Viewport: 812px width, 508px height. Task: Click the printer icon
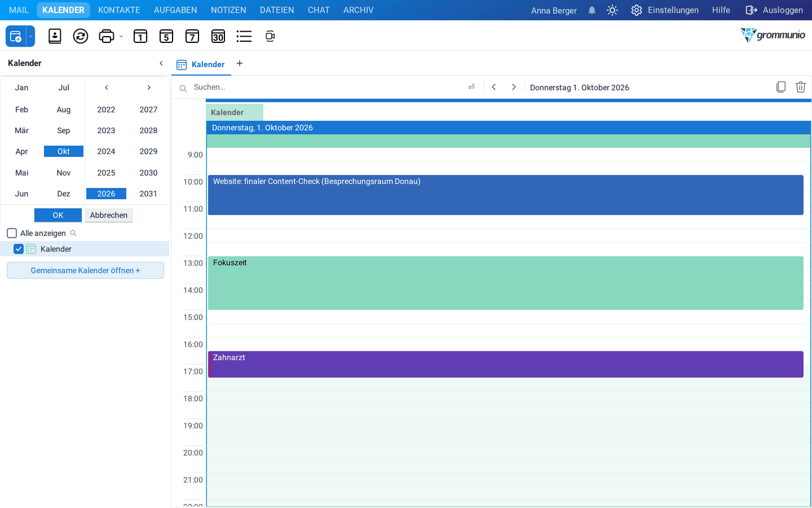click(106, 36)
